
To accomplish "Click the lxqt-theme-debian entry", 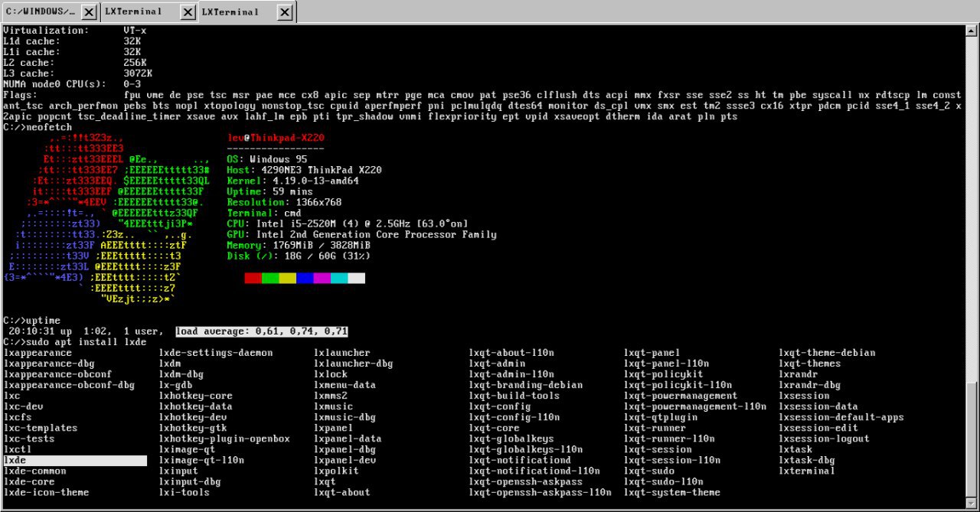I will click(827, 353).
